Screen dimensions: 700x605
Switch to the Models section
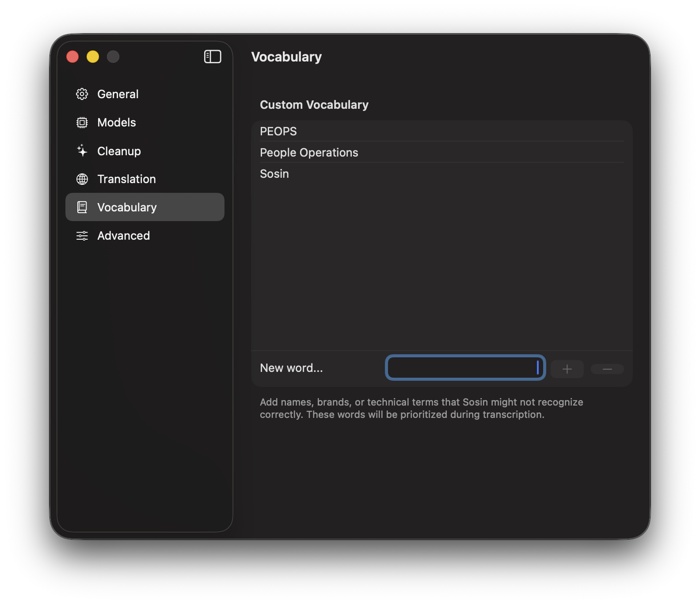tap(117, 123)
